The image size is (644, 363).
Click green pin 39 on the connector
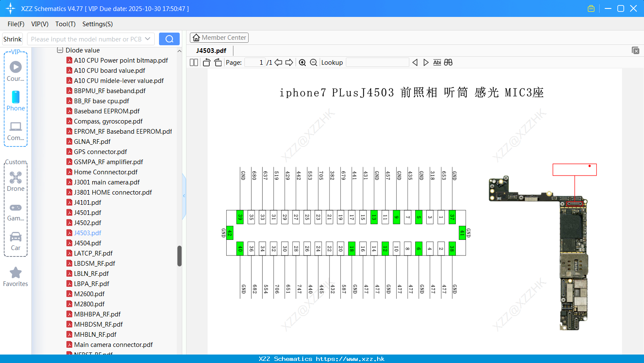pyautogui.click(x=240, y=217)
